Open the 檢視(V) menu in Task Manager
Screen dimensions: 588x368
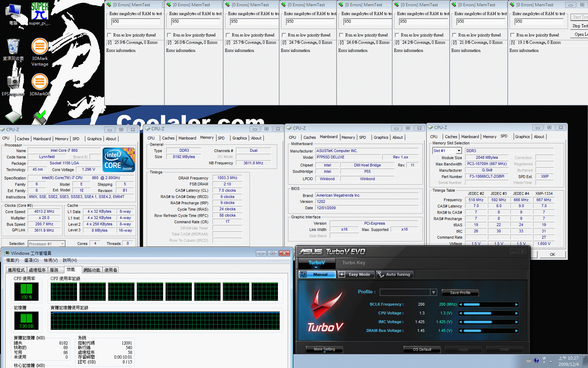[51, 260]
